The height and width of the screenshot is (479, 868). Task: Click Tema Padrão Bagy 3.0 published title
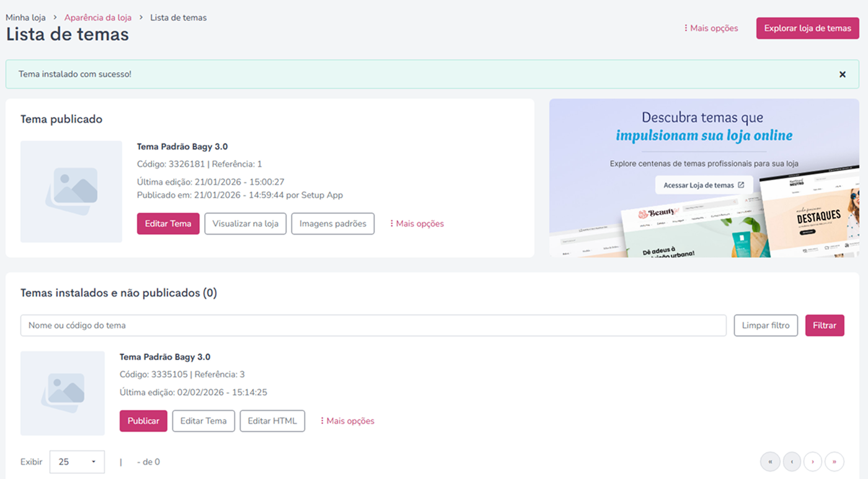[182, 146]
